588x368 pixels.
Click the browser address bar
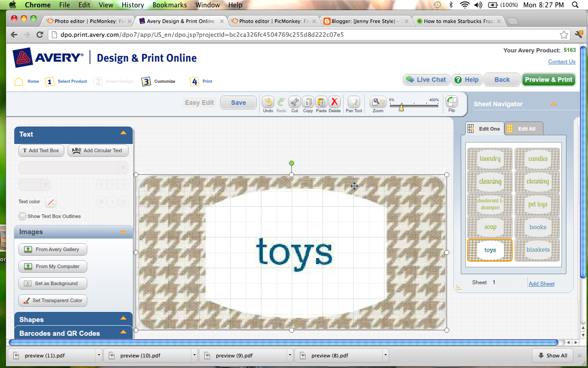tap(309, 34)
